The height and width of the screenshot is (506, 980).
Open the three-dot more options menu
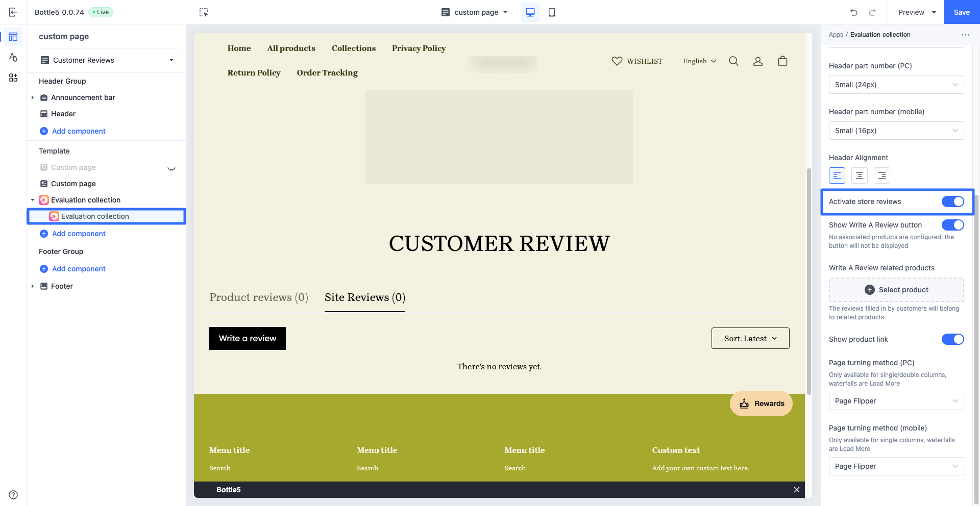[x=965, y=35]
